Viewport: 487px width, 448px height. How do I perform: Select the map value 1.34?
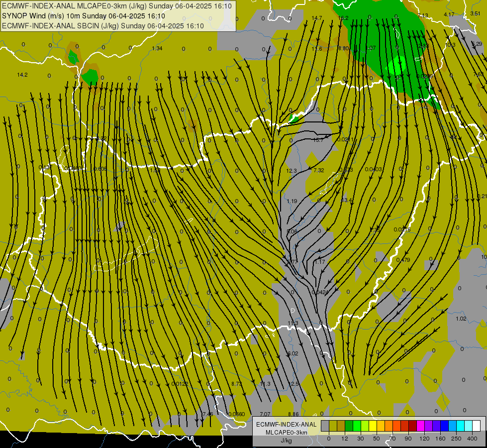tap(157, 48)
